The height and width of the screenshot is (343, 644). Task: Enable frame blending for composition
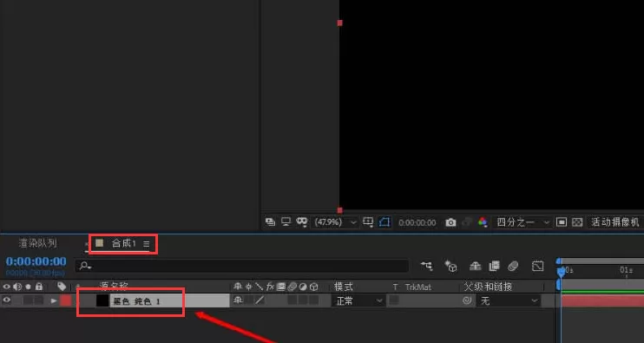coord(494,267)
